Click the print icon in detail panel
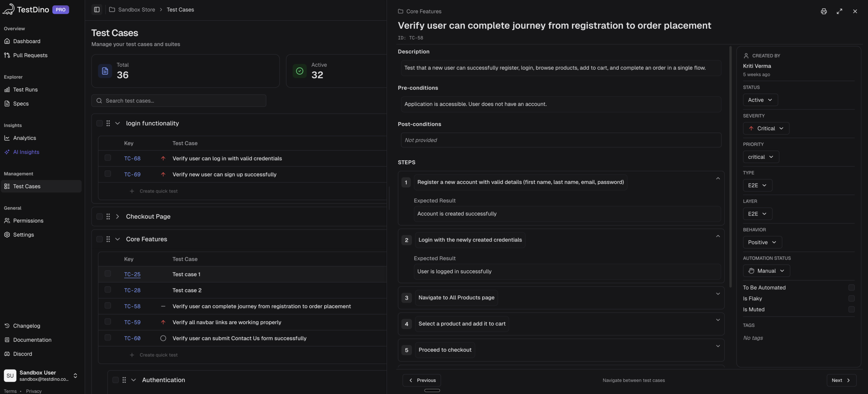This screenshot has height=394, width=868. pyautogui.click(x=824, y=12)
